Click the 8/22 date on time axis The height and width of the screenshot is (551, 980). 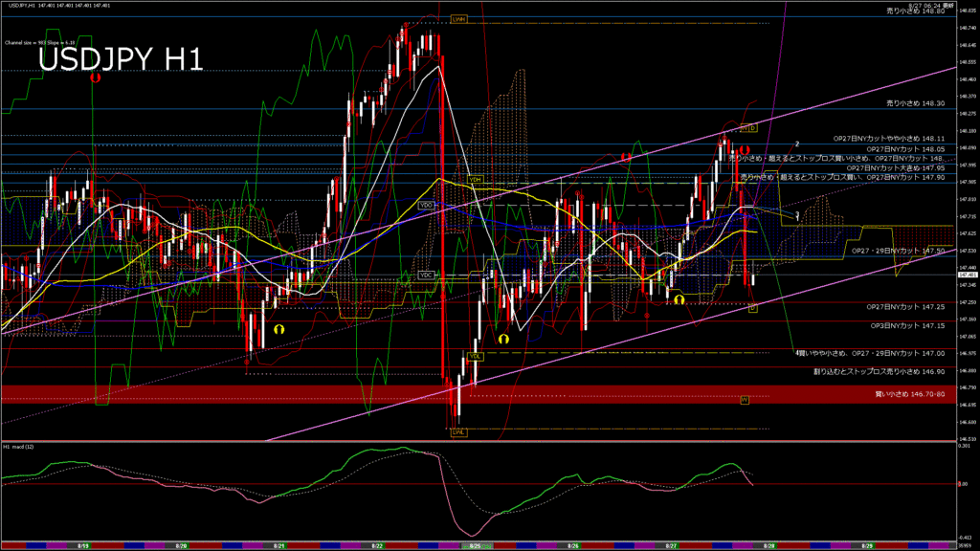click(378, 545)
